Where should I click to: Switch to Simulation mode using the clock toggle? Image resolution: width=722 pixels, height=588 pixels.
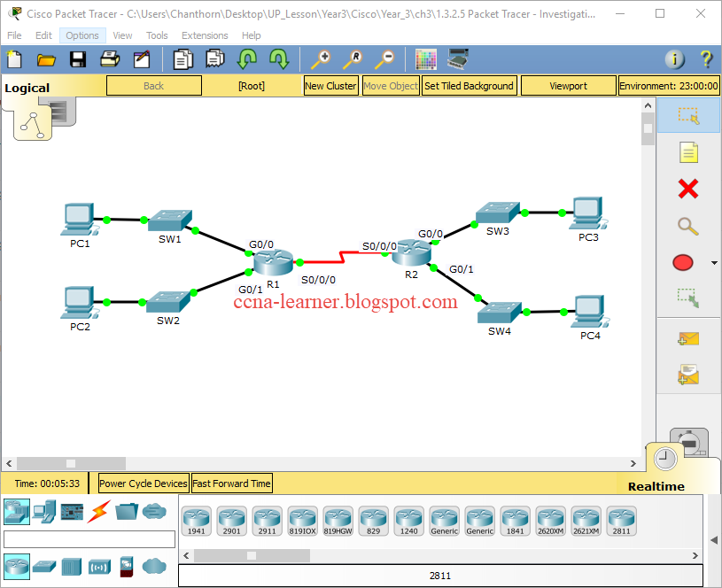[x=665, y=459]
